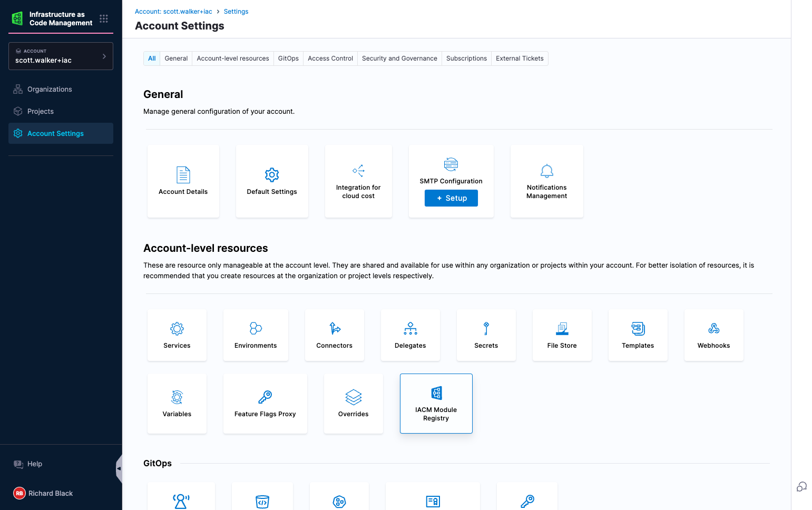Switch to the Subscriptions tab

466,58
